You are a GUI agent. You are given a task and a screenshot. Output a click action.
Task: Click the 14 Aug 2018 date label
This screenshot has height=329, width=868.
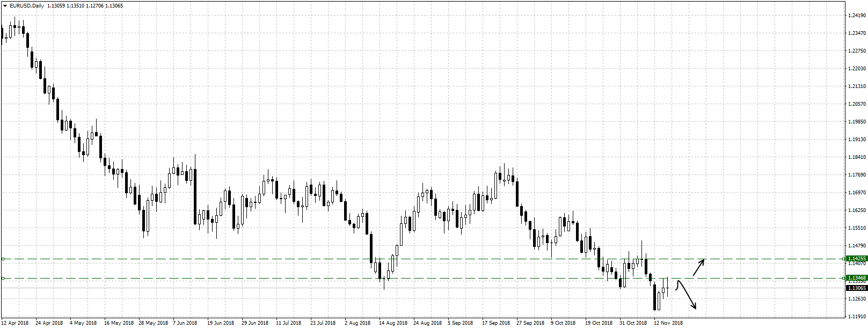click(392, 323)
